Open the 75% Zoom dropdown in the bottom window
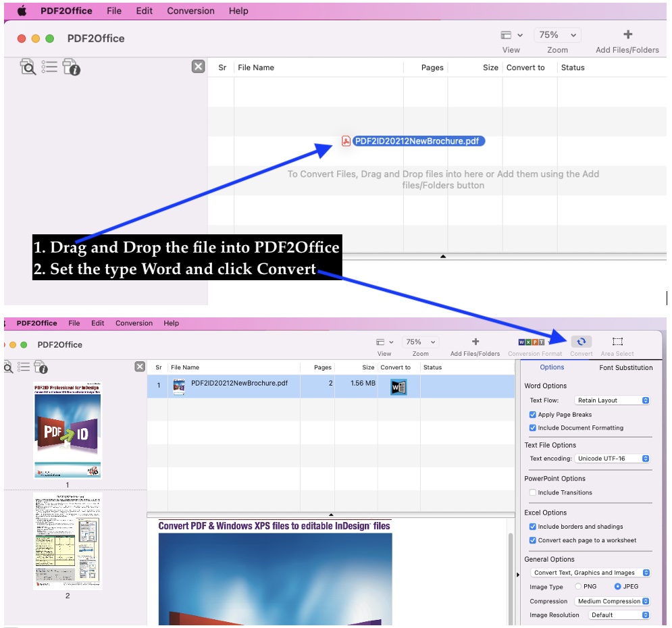This screenshot has height=628, width=672. pos(421,342)
